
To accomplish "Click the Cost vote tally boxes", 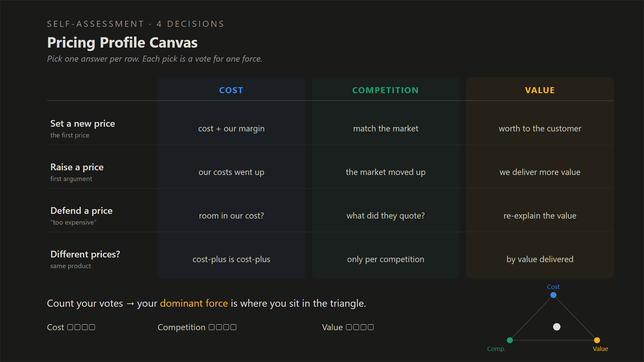I will [x=81, y=327].
